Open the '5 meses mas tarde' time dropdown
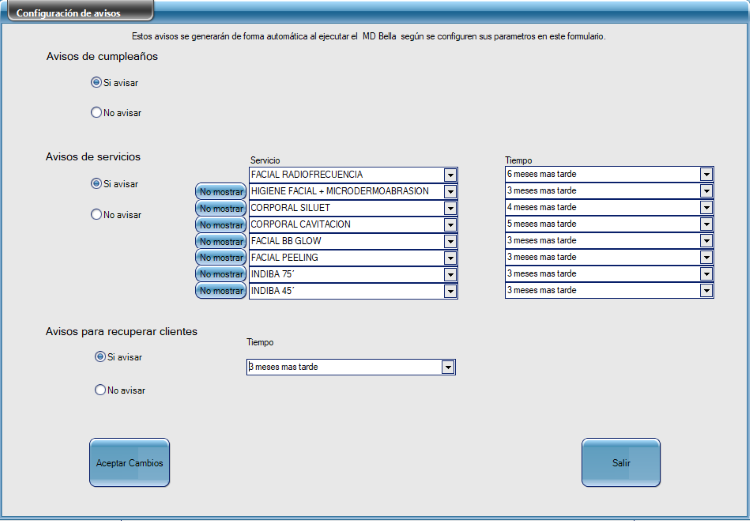The width and height of the screenshot is (750, 521). [x=706, y=224]
